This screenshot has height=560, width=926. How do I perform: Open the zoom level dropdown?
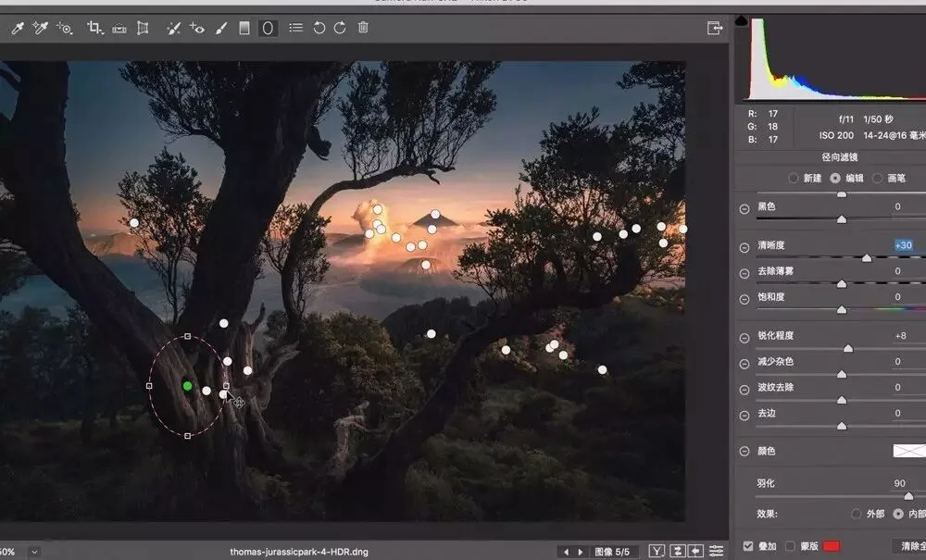34,552
